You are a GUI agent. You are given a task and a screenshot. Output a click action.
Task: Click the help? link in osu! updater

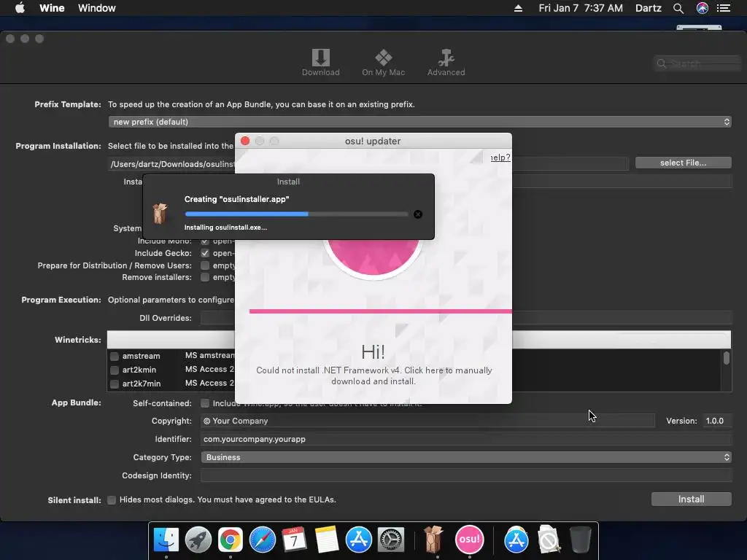(x=500, y=157)
